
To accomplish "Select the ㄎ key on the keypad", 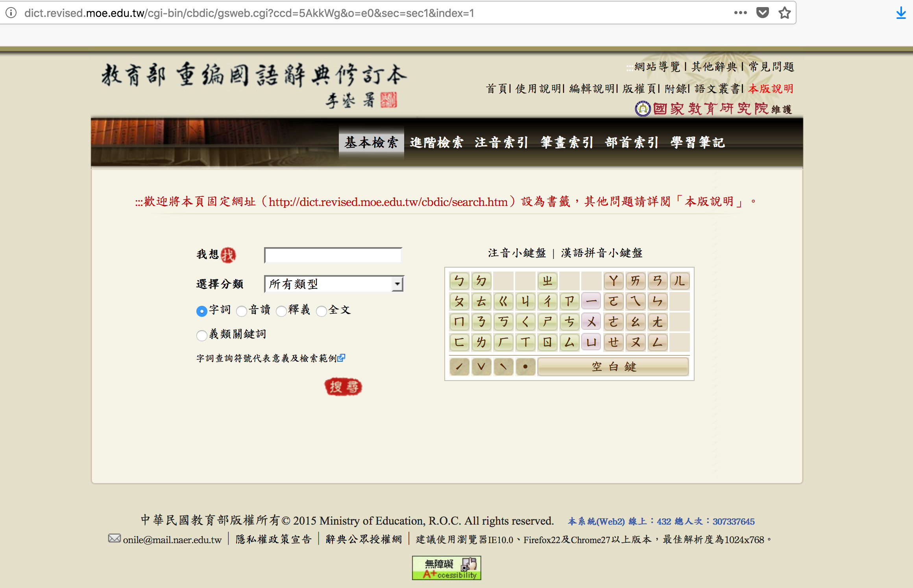I will (x=503, y=322).
